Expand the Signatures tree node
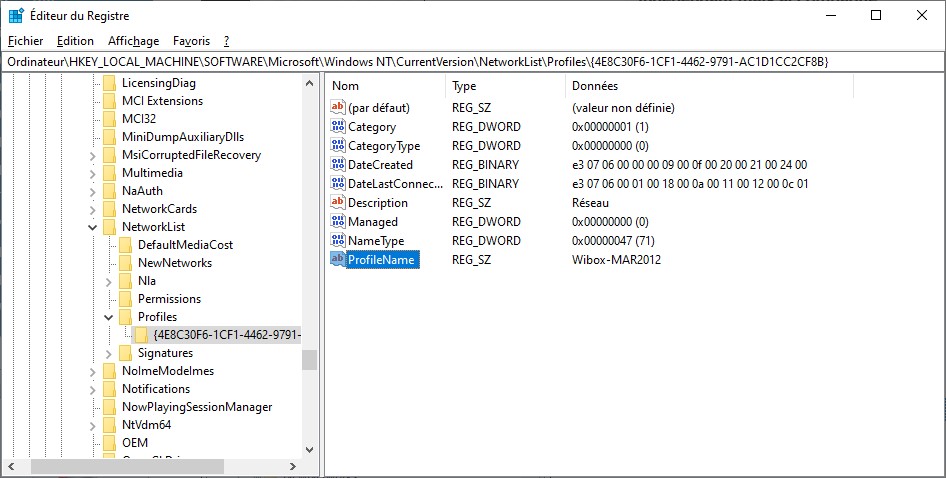This screenshot has height=478, width=946. 109,353
